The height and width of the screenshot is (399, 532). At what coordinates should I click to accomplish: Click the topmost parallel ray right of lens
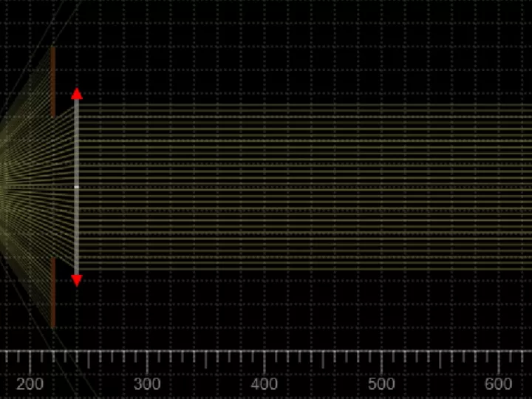(296, 104)
